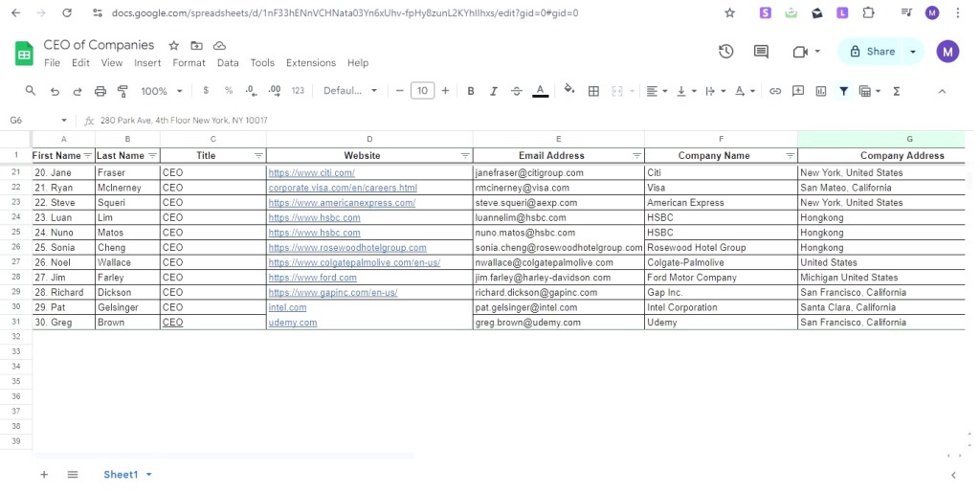
Task: Open the https://www.citi.com/ link
Action: [x=311, y=172]
